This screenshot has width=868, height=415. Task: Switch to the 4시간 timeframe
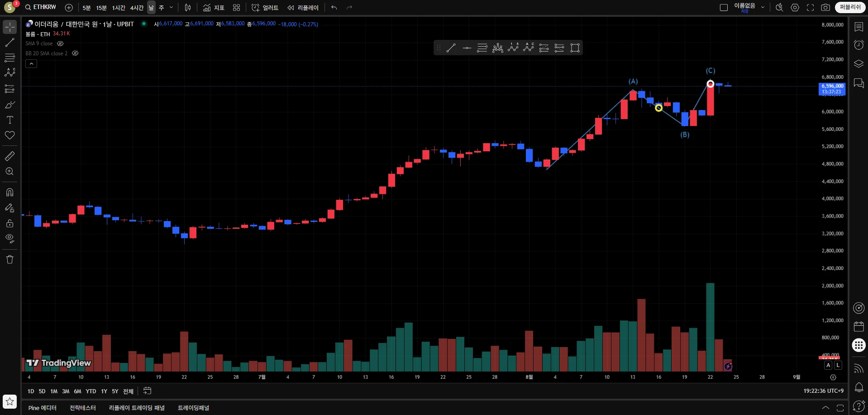point(137,8)
